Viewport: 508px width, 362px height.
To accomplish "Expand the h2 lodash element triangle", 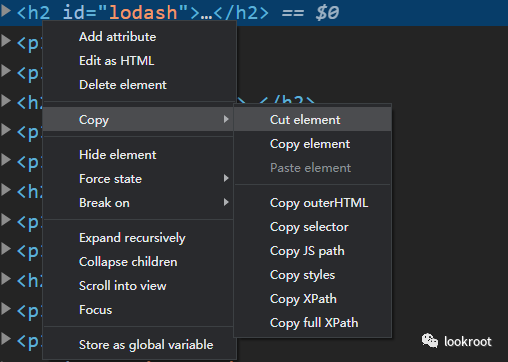I will (x=6, y=11).
